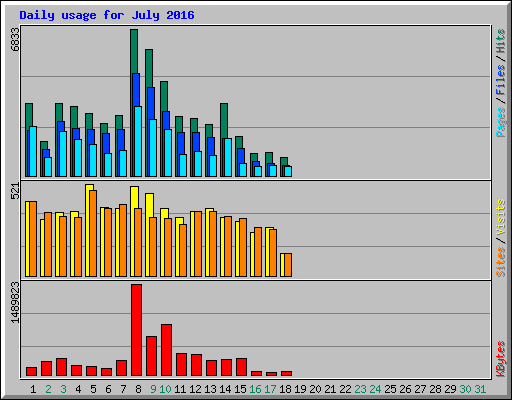
Task: Click day 24 on the x-axis
Action: pyautogui.click(x=375, y=389)
